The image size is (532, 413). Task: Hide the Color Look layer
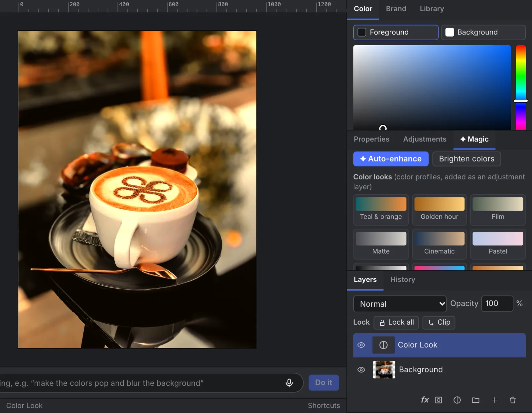361,345
